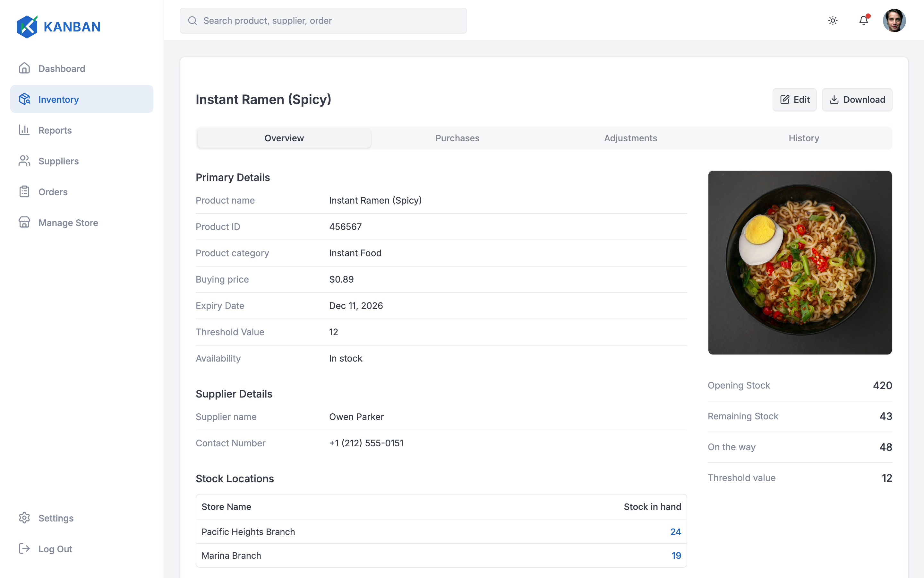Click the Inventory box icon in sidebar
Viewport: 924px width, 578px height.
click(24, 100)
